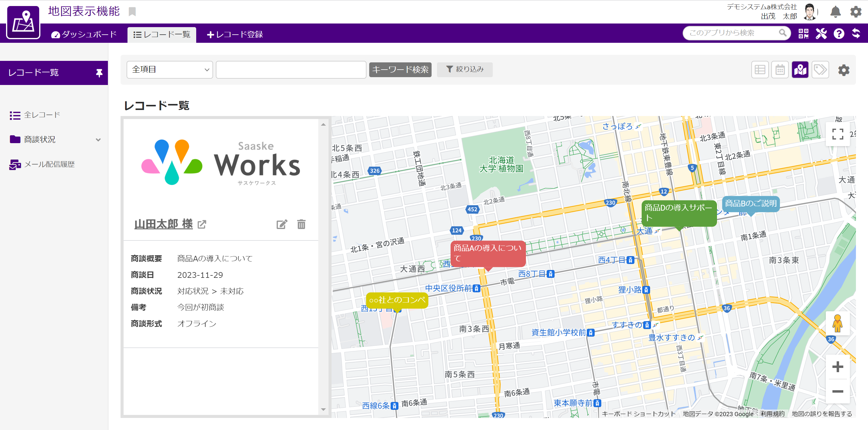Open the レコード登録 tab

pyautogui.click(x=234, y=34)
